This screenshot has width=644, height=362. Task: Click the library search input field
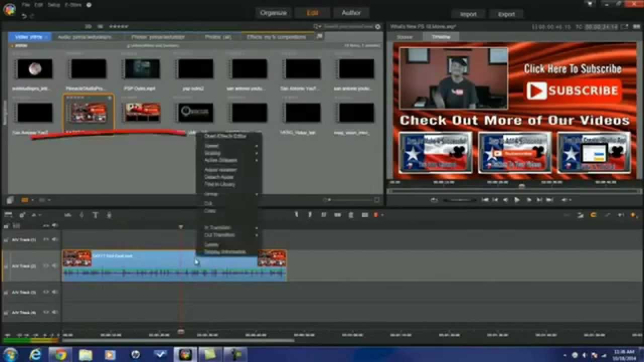pyautogui.click(x=348, y=27)
